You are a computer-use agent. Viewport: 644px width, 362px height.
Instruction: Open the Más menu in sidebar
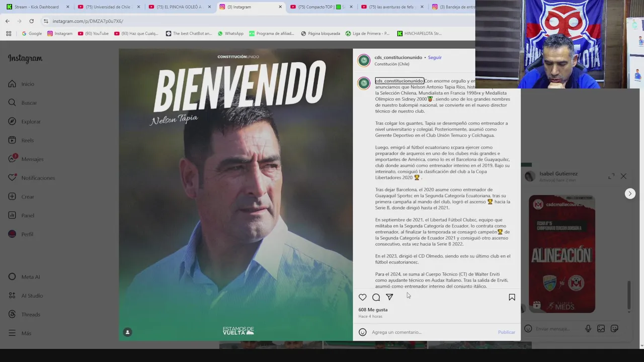coord(20,333)
